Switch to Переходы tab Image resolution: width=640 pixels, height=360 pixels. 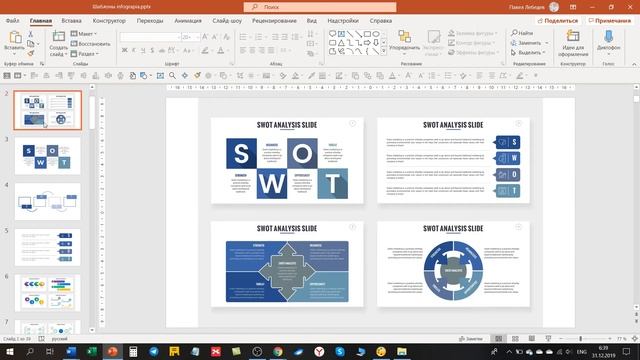click(x=150, y=20)
